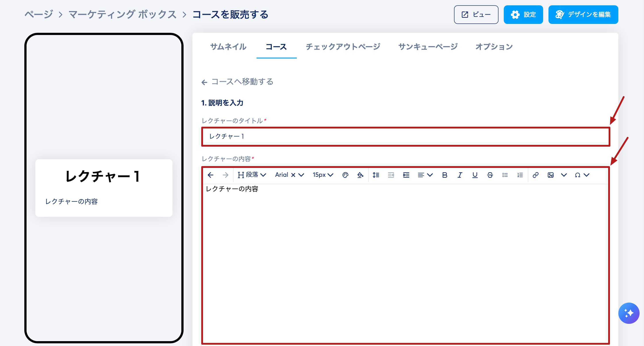Toggle underline formatting
Image resolution: width=644 pixels, height=346 pixels.
pyautogui.click(x=475, y=175)
